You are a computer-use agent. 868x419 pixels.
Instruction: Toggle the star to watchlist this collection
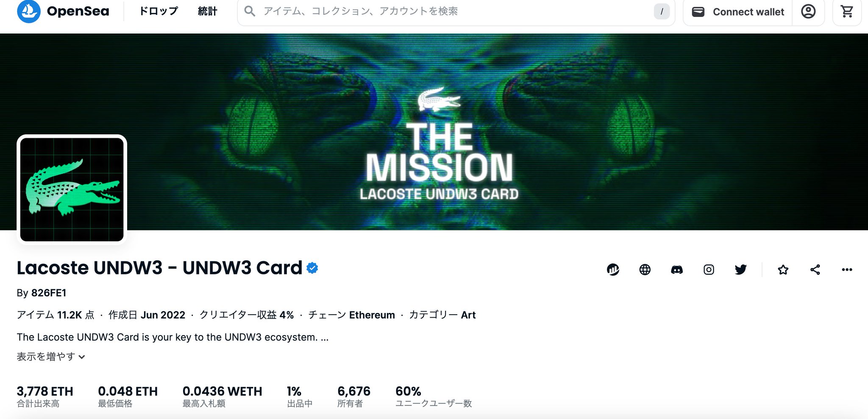coord(783,269)
